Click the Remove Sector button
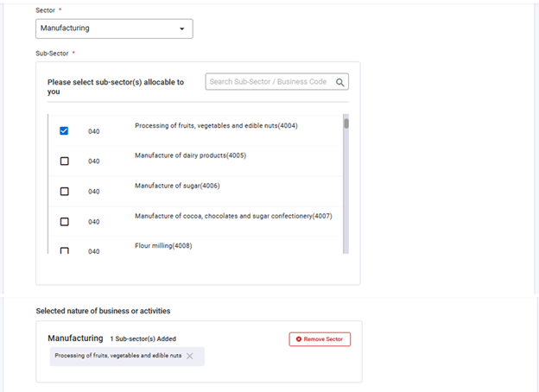The image size is (539, 392). tap(320, 339)
